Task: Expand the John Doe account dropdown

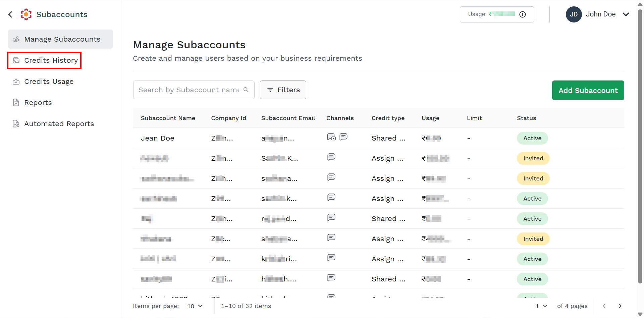Action: [x=626, y=14]
